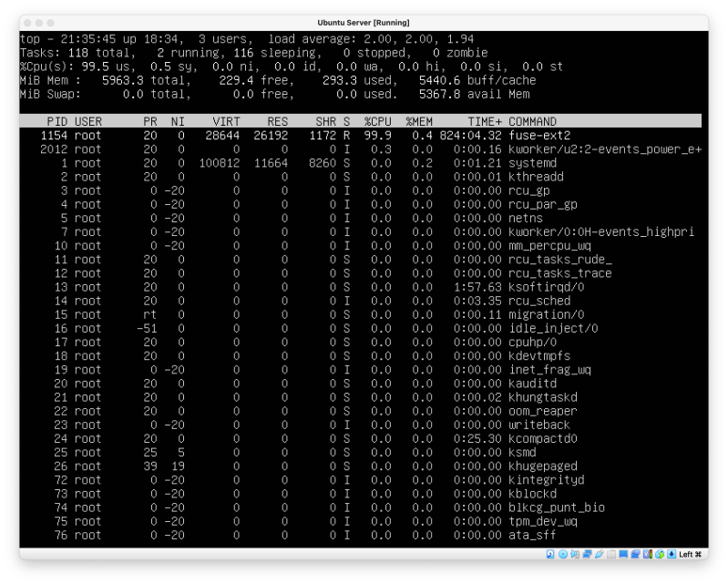Viewport: 728px width, 584px height.
Task: Click the PID column header
Action: click(x=57, y=121)
